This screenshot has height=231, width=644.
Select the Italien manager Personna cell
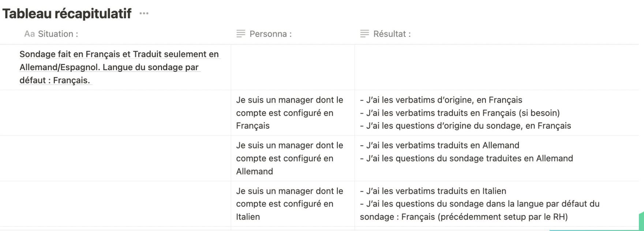coord(290,204)
